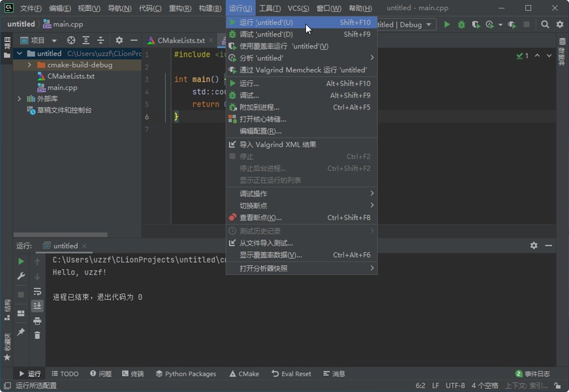The height and width of the screenshot is (392, 569).
Task: Close the untitled run tab
Action: pyautogui.click(x=84, y=246)
